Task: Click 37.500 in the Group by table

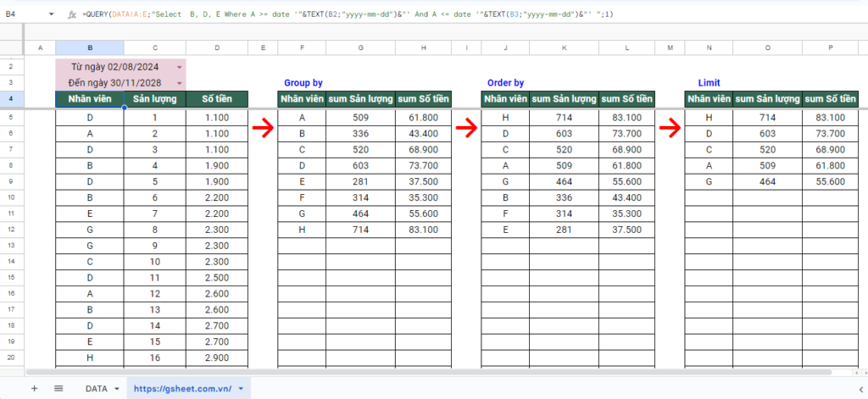Action: point(424,181)
